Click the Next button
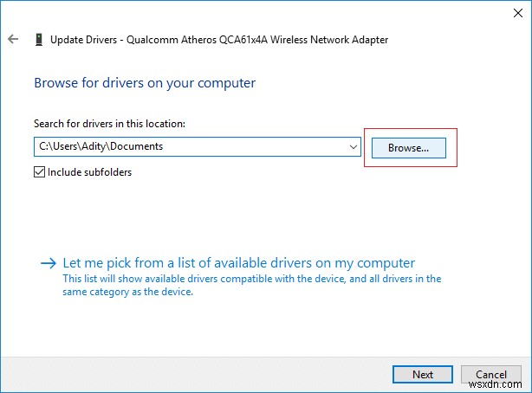 click(422, 374)
